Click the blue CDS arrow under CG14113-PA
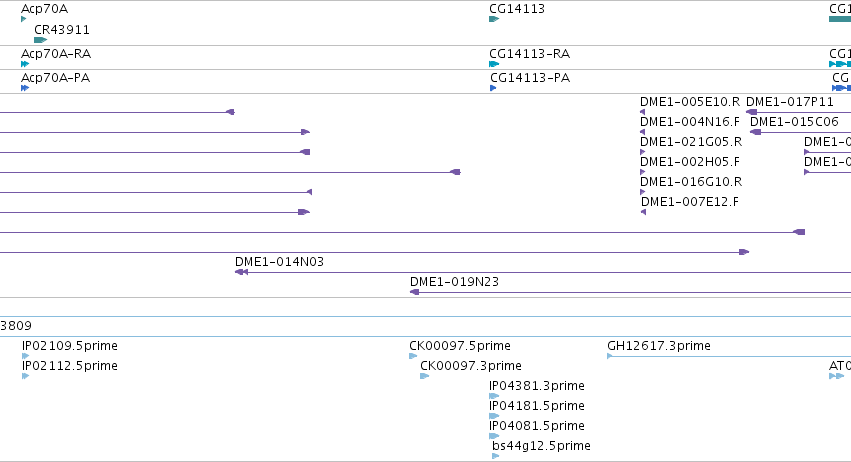Viewport: 851px width, 462px height. (x=493, y=88)
